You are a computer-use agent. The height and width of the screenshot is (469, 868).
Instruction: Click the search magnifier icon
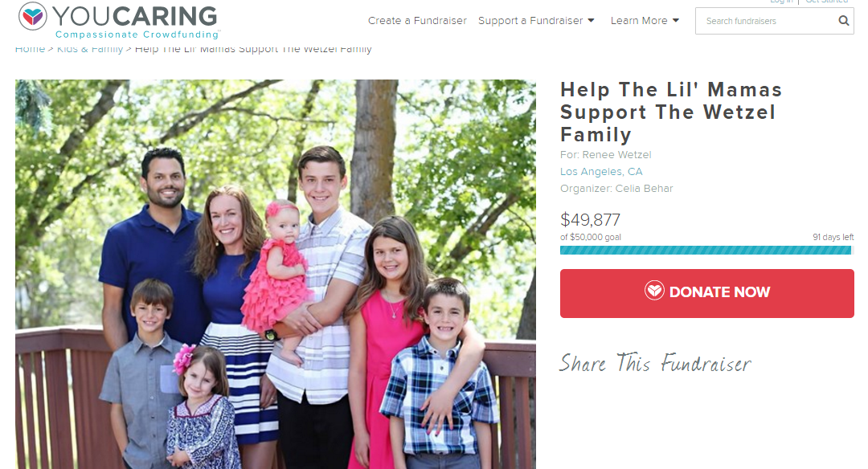[843, 21]
